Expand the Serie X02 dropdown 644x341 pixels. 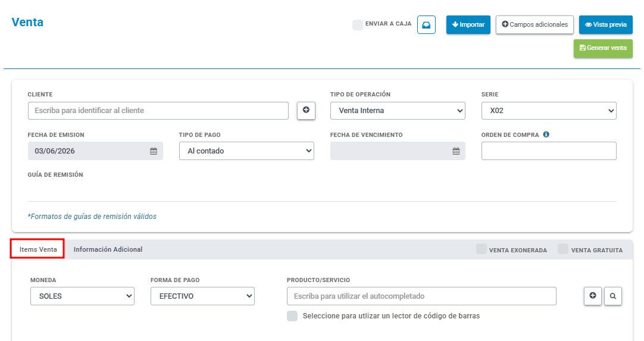tap(549, 111)
